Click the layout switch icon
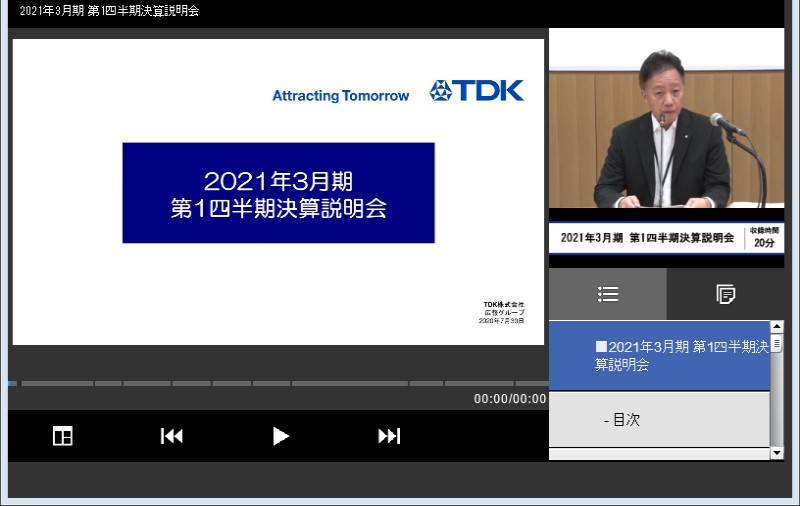The width and height of the screenshot is (800, 506). coord(63,436)
